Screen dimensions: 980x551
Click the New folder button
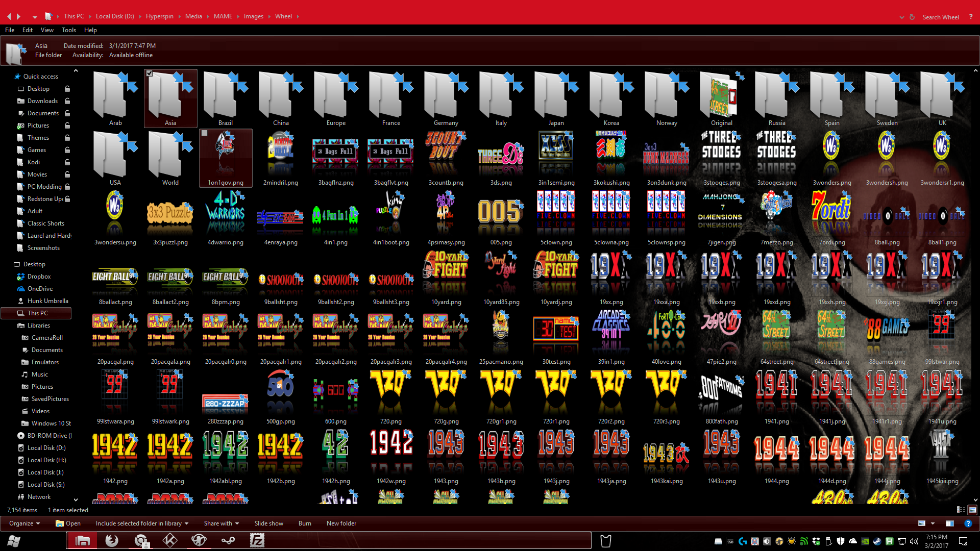[x=341, y=523]
